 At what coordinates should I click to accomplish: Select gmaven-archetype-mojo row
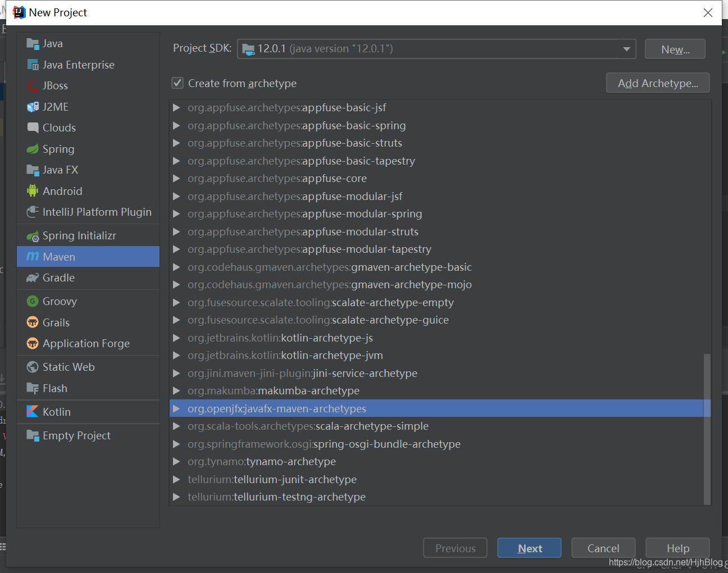(440, 284)
